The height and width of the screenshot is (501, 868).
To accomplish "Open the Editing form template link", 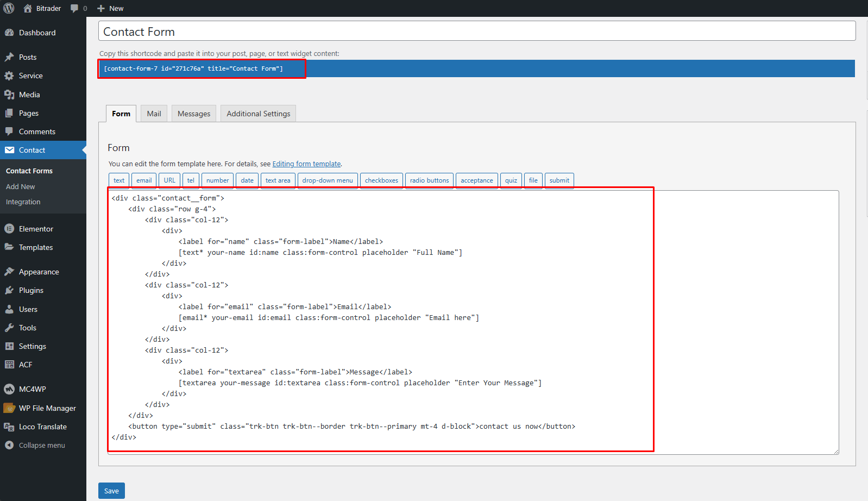I will pos(306,164).
